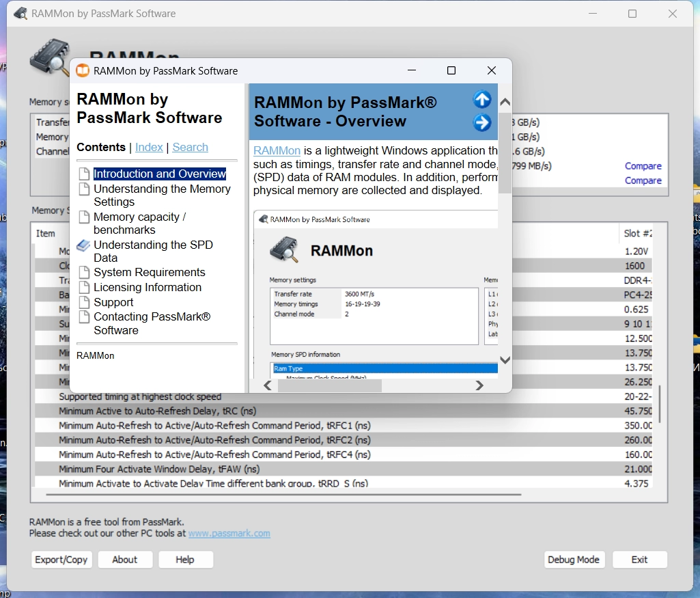Close the help window

[492, 70]
